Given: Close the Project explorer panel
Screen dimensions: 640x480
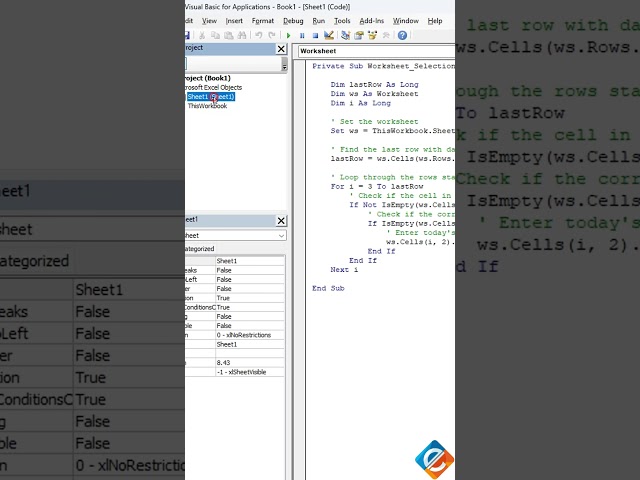Looking at the screenshot, I should (281, 49).
